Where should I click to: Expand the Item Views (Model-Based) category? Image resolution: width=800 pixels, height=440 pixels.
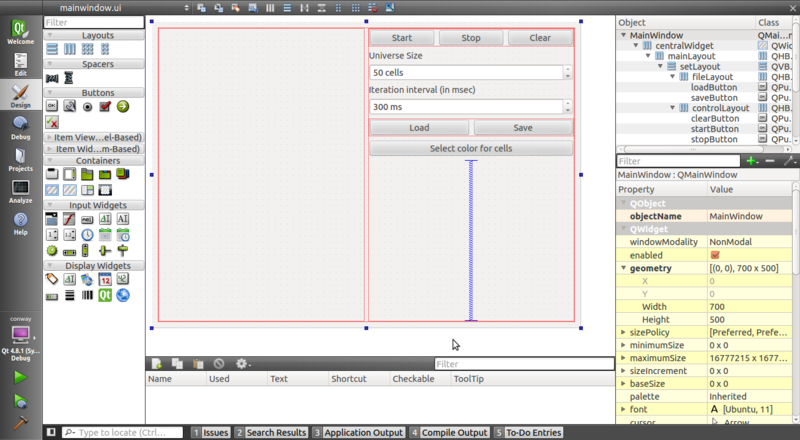49,137
